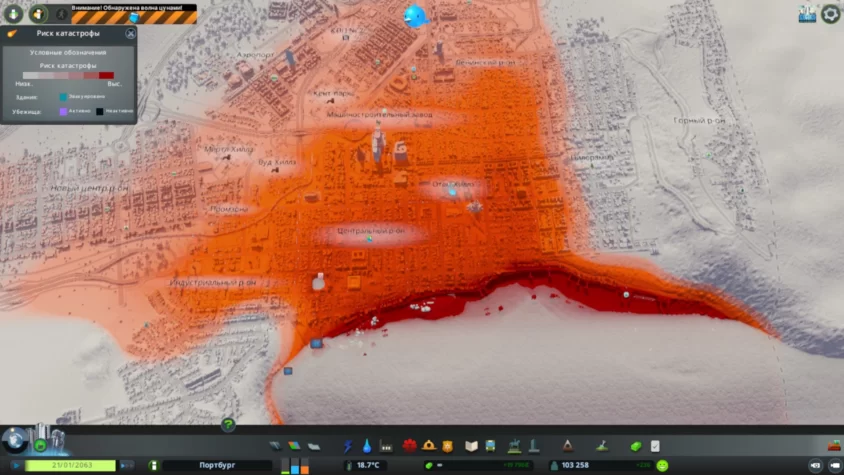Click the green advisor question mark
This screenshot has height=475, width=844.
[228, 425]
